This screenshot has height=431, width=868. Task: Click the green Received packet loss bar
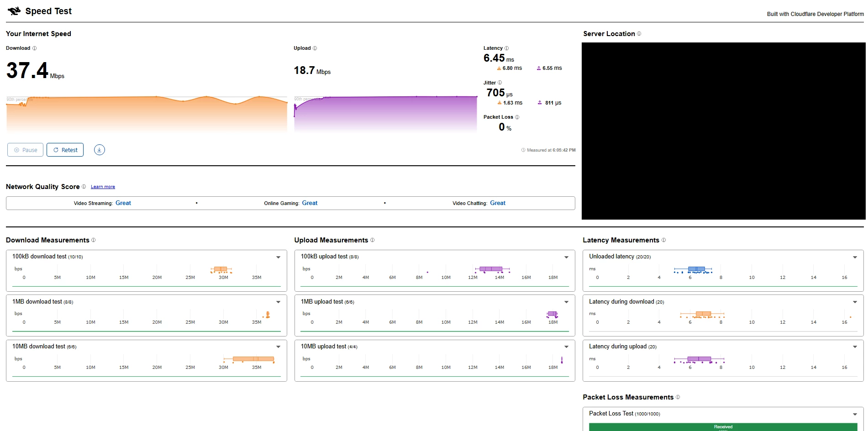tap(723, 427)
